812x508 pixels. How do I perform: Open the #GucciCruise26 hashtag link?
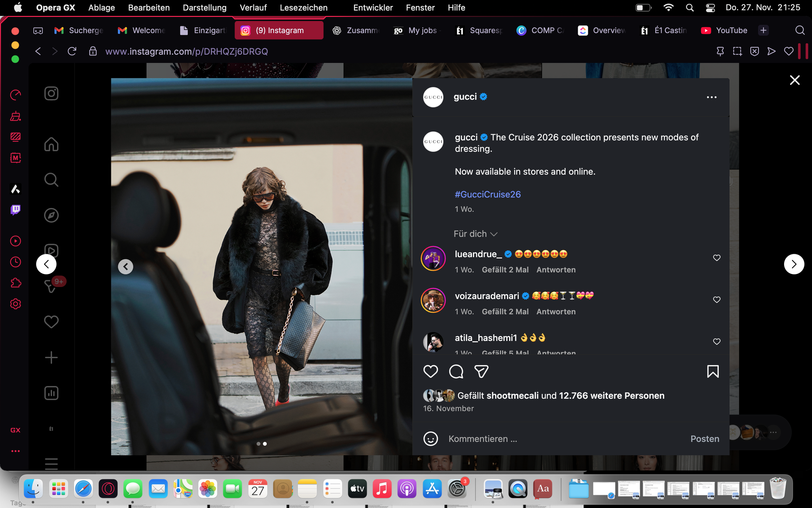click(488, 194)
